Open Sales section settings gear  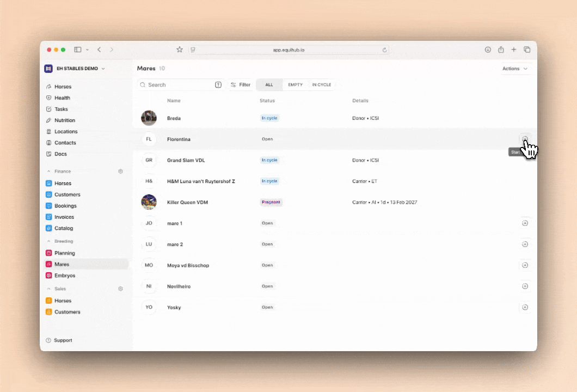120,289
